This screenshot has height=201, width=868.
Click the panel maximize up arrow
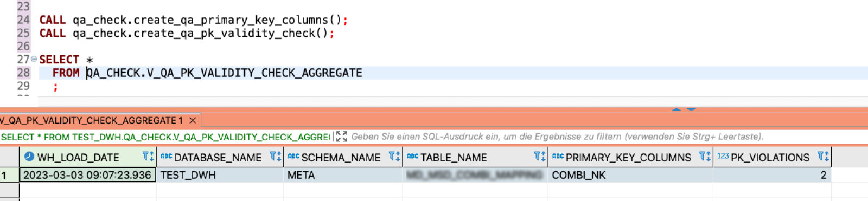[x=676, y=109]
